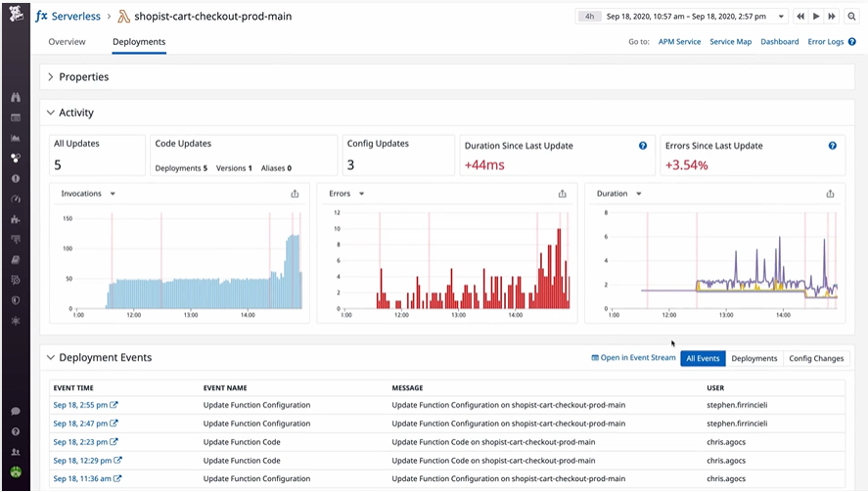The width and height of the screenshot is (868, 492).
Task: Click the Datadog logo icon
Action: click(x=16, y=14)
